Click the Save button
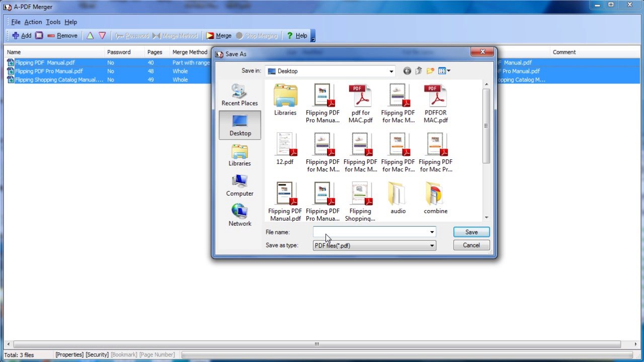This screenshot has width=644, height=362. 471,232
